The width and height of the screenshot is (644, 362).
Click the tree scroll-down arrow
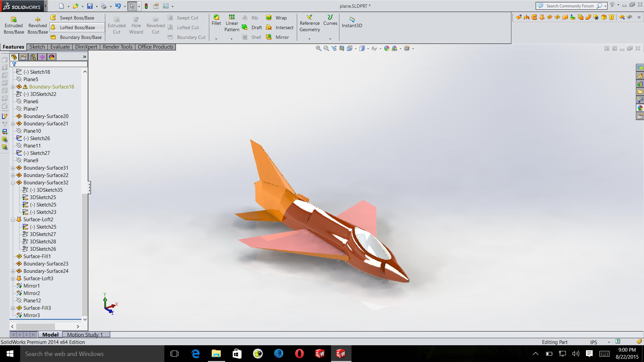85,319
